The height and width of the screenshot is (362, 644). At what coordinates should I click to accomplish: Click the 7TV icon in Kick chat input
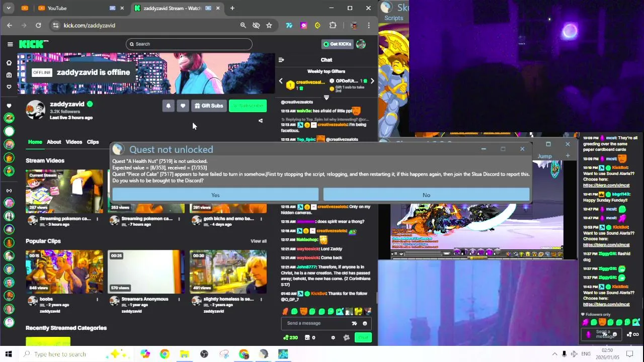[x=354, y=323]
